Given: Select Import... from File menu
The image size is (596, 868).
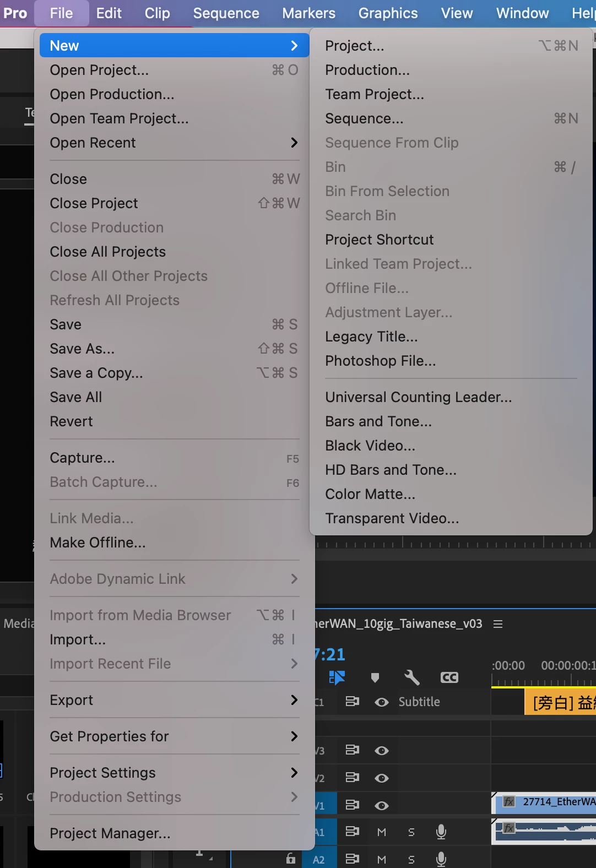Looking at the screenshot, I should 175,639.
